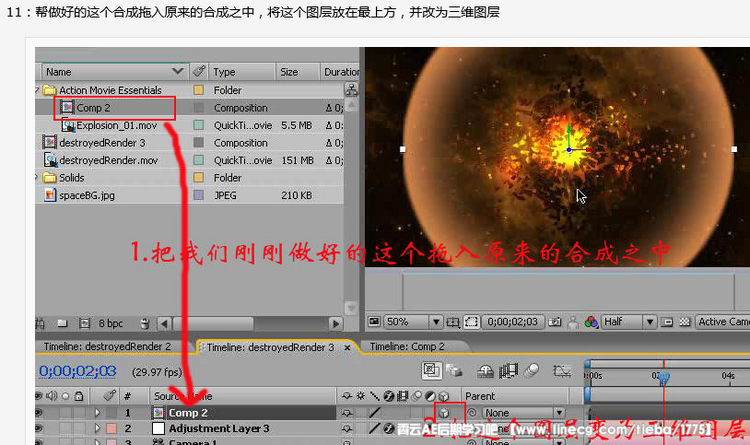Select the Solids folder row
Screen dimensions: 750x445
point(189,178)
